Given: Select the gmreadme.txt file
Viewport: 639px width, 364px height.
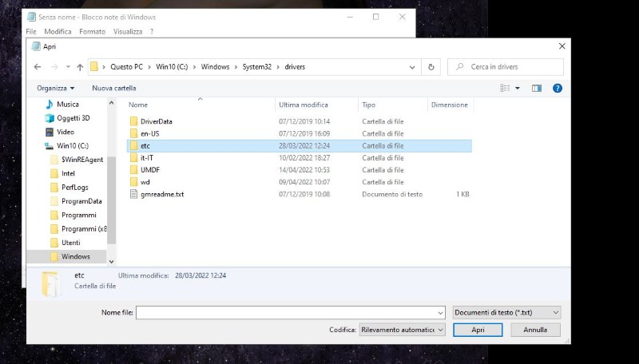Looking at the screenshot, I should (161, 194).
